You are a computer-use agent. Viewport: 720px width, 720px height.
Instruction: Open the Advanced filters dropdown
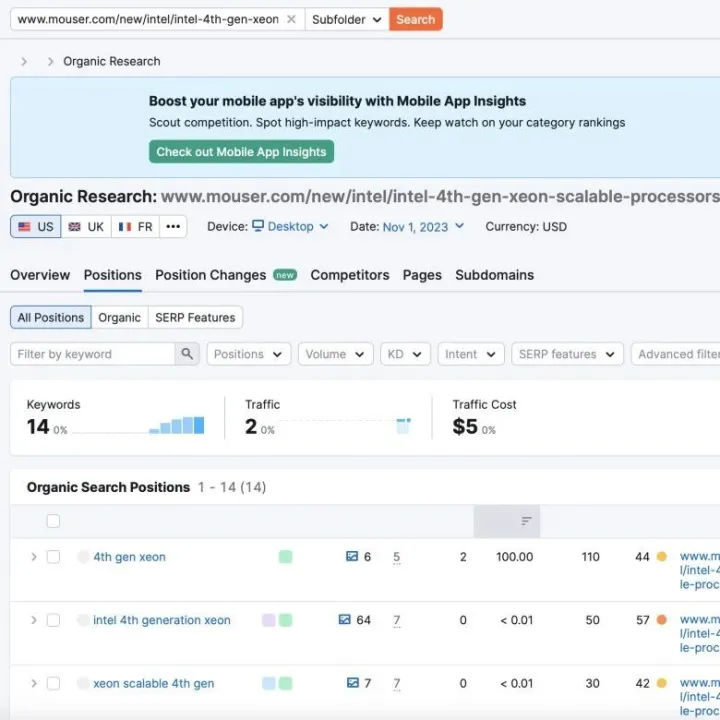(x=675, y=354)
